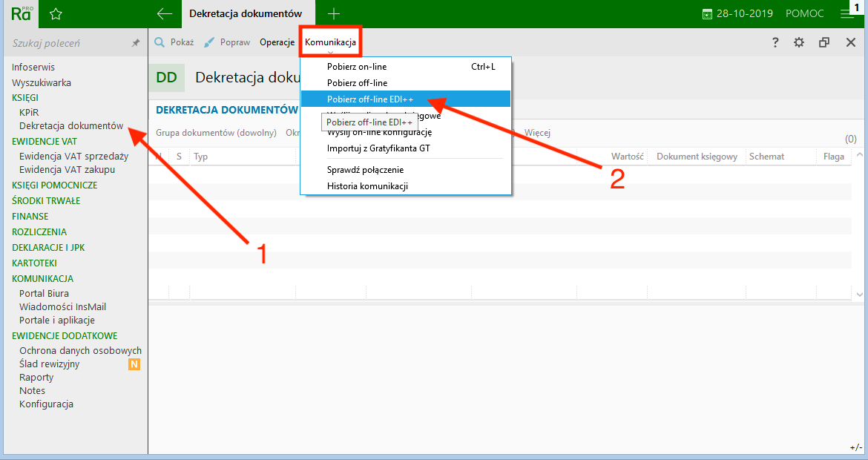Click the question mark help icon

[775, 42]
